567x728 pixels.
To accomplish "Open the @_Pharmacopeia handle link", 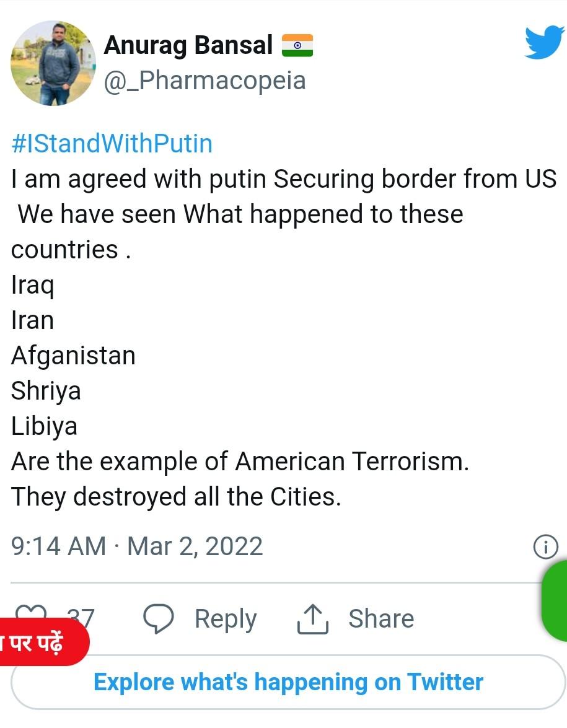I will (x=204, y=81).
